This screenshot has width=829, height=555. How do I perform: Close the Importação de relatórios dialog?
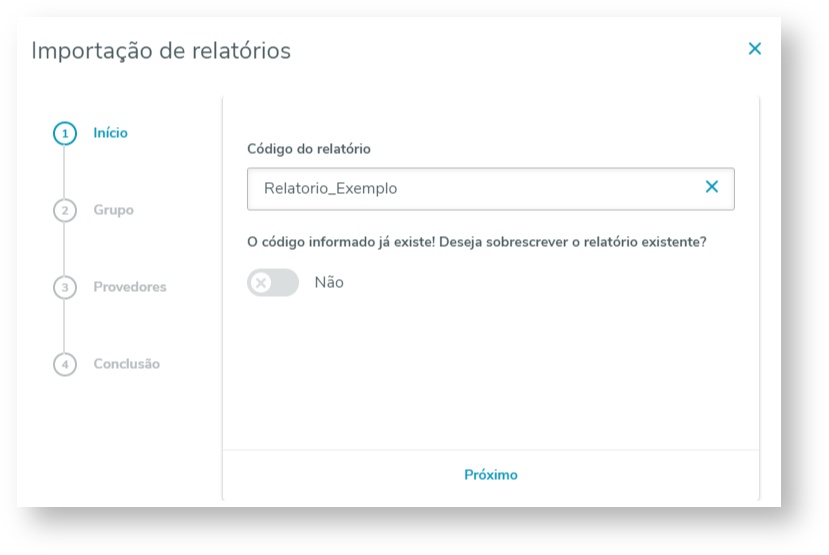(754, 48)
